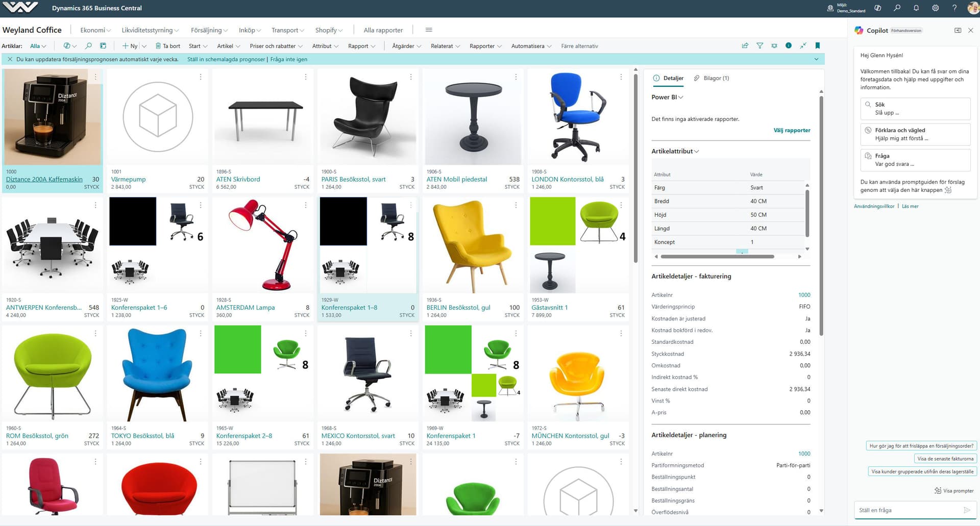Open the Användningsvillkor link
The width and height of the screenshot is (980, 526).
coord(874,206)
